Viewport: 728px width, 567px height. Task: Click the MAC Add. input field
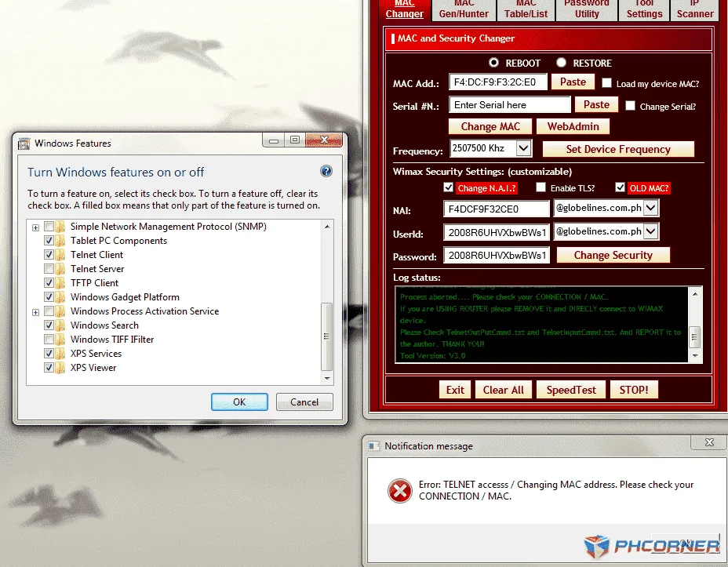(x=498, y=82)
